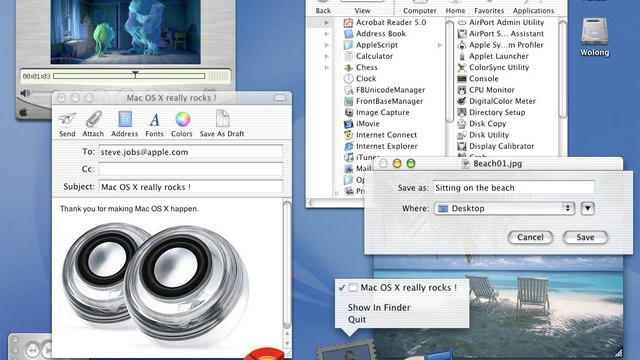640x360 pixels.
Task: Select Chess application icon
Action: click(348, 67)
